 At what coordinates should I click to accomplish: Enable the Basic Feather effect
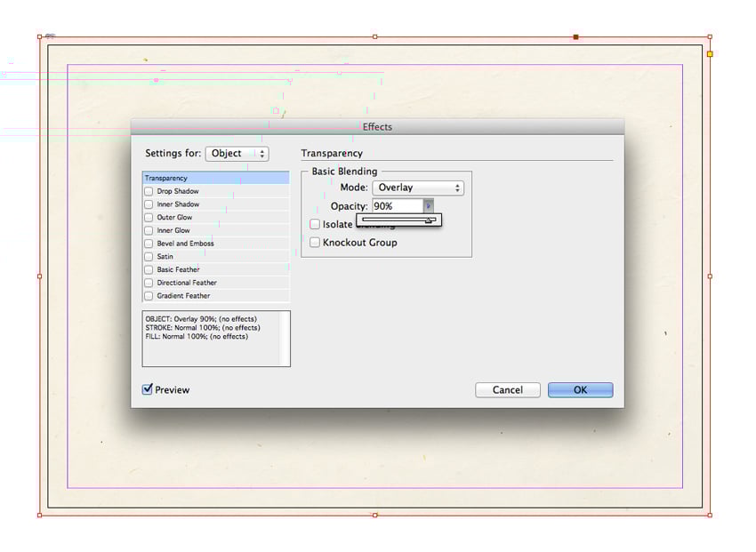pyautogui.click(x=148, y=269)
